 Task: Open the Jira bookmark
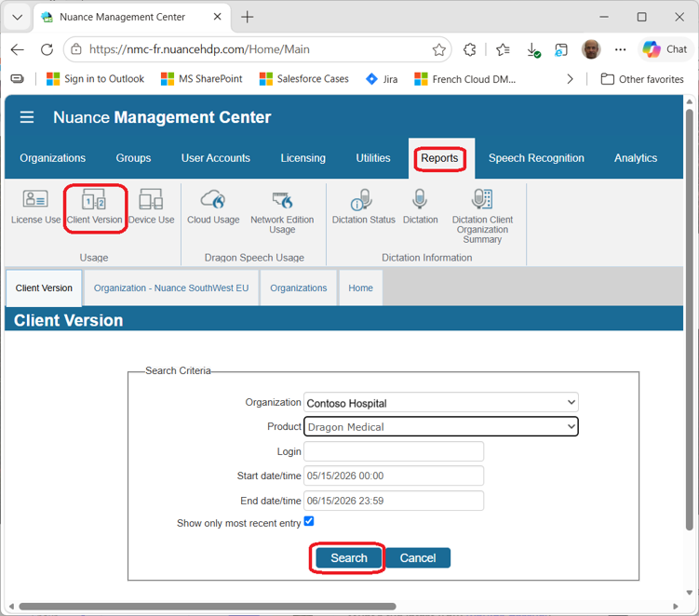point(382,79)
